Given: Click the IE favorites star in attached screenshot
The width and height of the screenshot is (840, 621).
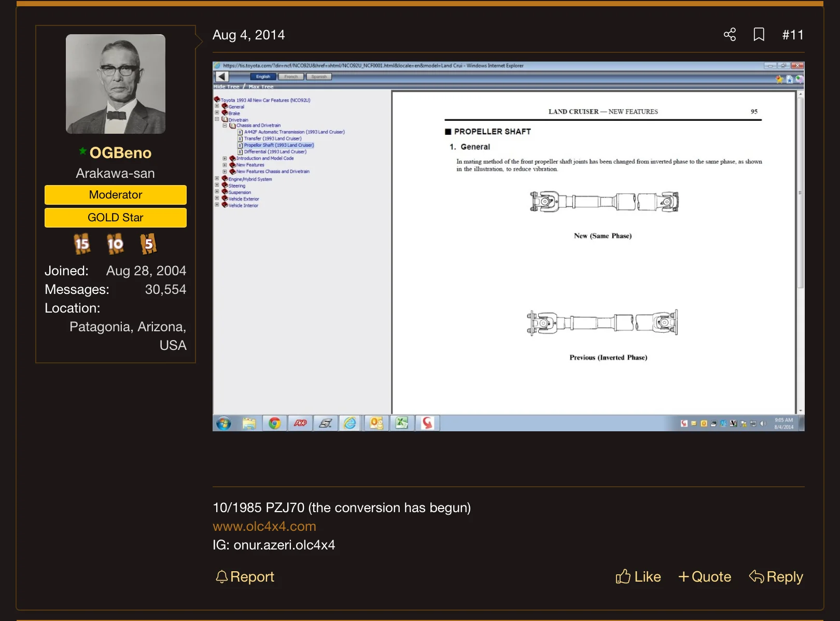Looking at the screenshot, I should click(x=779, y=79).
